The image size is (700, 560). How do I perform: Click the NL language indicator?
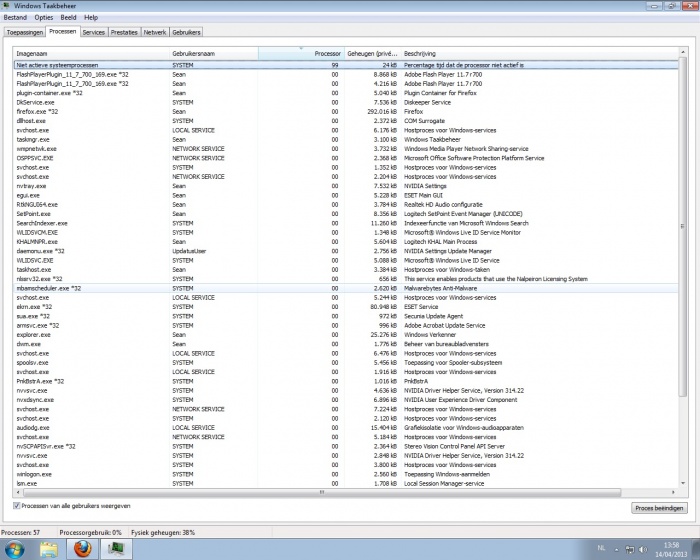[601, 548]
